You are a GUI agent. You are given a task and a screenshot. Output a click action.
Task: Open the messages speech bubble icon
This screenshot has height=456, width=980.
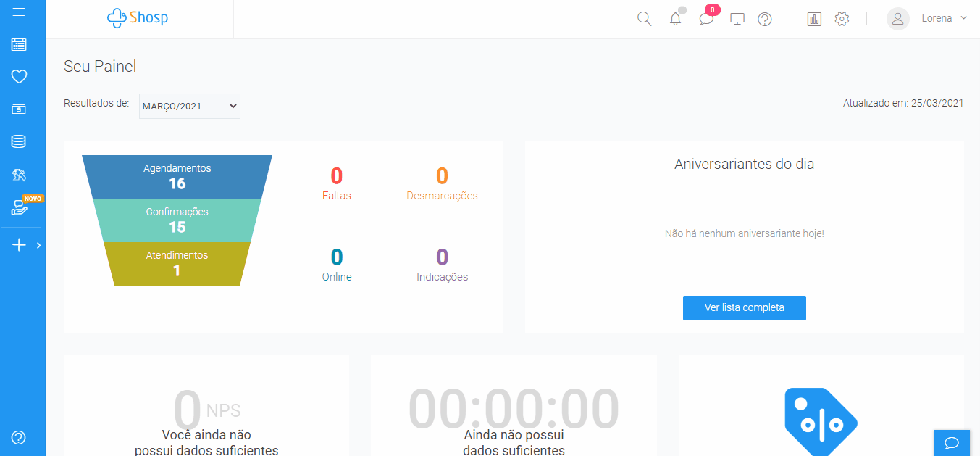(x=706, y=19)
